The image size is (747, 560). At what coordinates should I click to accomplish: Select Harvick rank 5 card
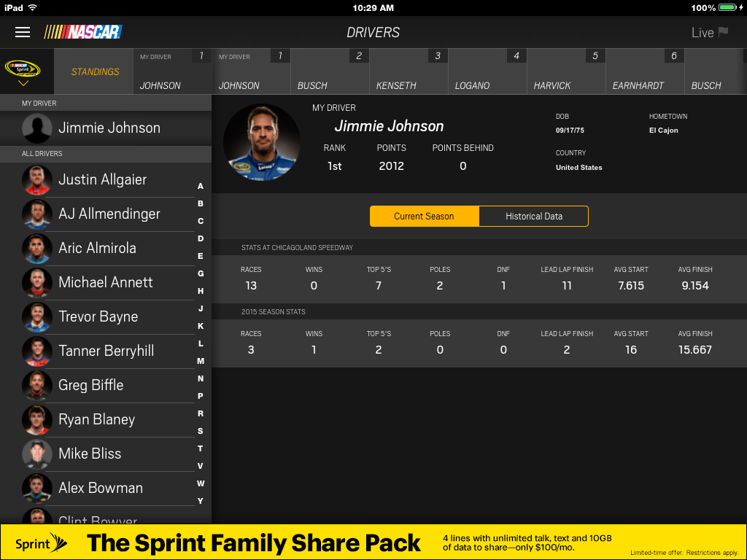point(566,71)
